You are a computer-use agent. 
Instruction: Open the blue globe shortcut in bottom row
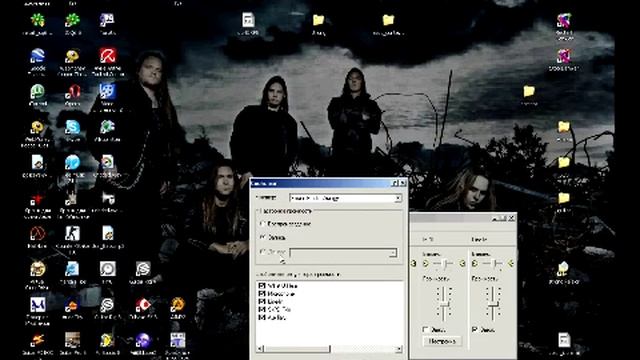(x=143, y=340)
